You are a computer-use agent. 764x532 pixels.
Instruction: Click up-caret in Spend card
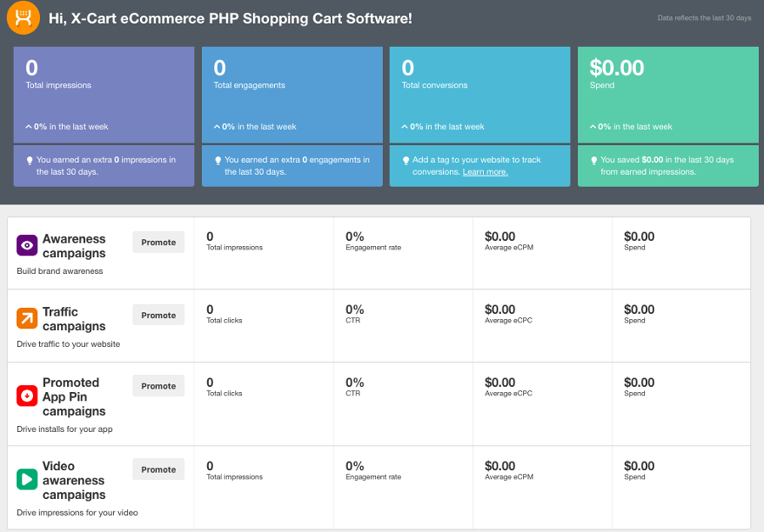pyautogui.click(x=593, y=126)
